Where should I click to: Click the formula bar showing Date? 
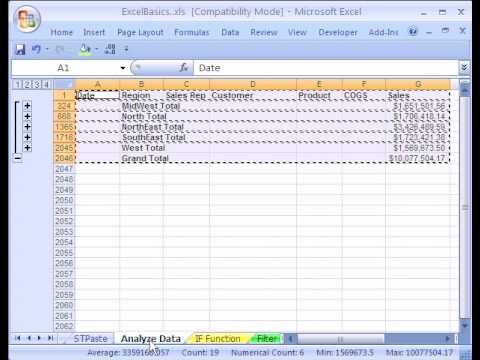tap(327, 68)
